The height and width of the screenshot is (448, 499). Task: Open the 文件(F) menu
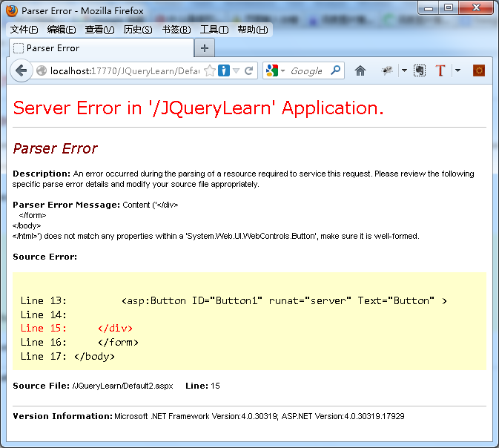click(x=24, y=30)
